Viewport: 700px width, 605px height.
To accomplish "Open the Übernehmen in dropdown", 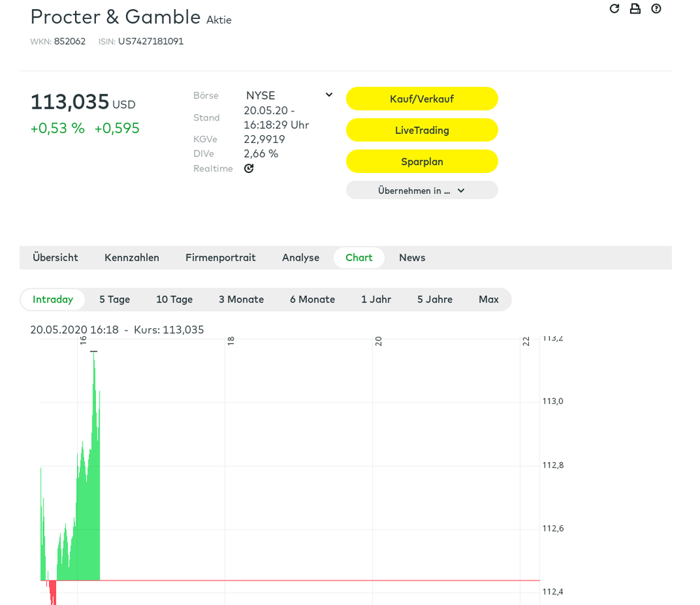I will click(x=422, y=190).
